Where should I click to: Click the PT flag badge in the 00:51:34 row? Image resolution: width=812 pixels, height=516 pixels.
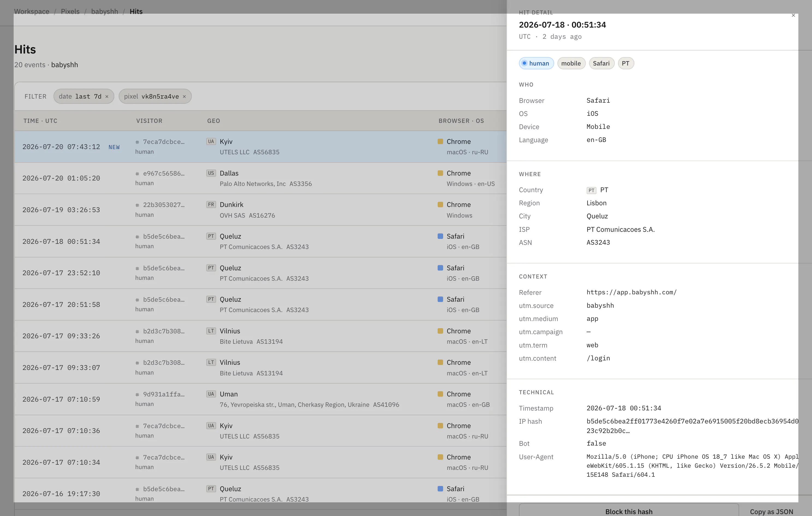pos(211,236)
